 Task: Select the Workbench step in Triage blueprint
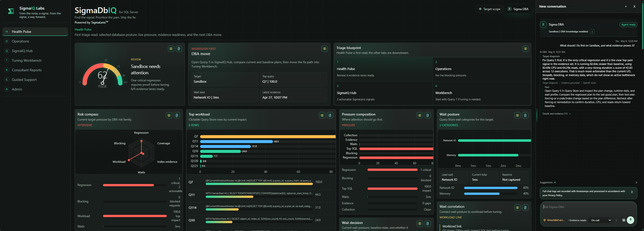pyautogui.click(x=482, y=93)
